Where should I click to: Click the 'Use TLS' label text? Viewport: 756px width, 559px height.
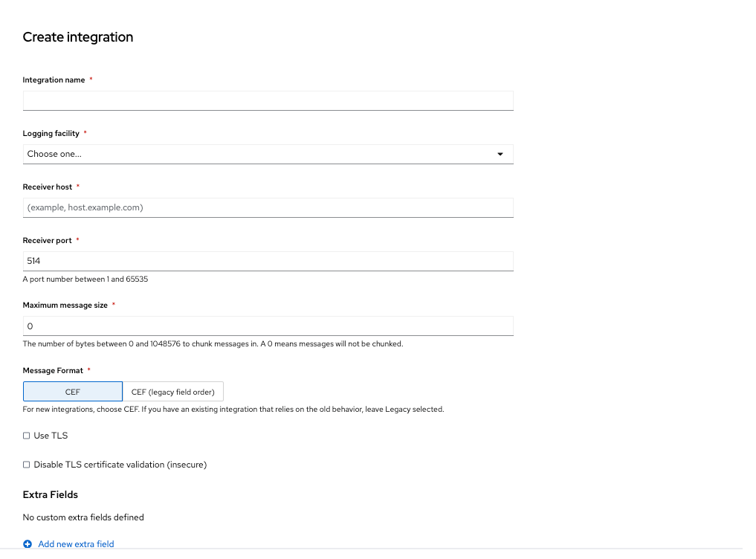coord(51,436)
